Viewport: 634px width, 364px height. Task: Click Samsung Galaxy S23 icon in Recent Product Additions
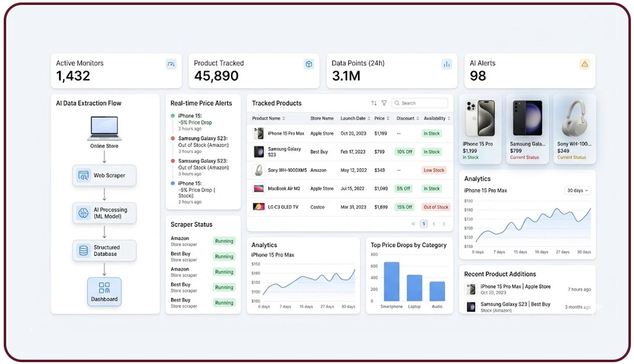[471, 307]
